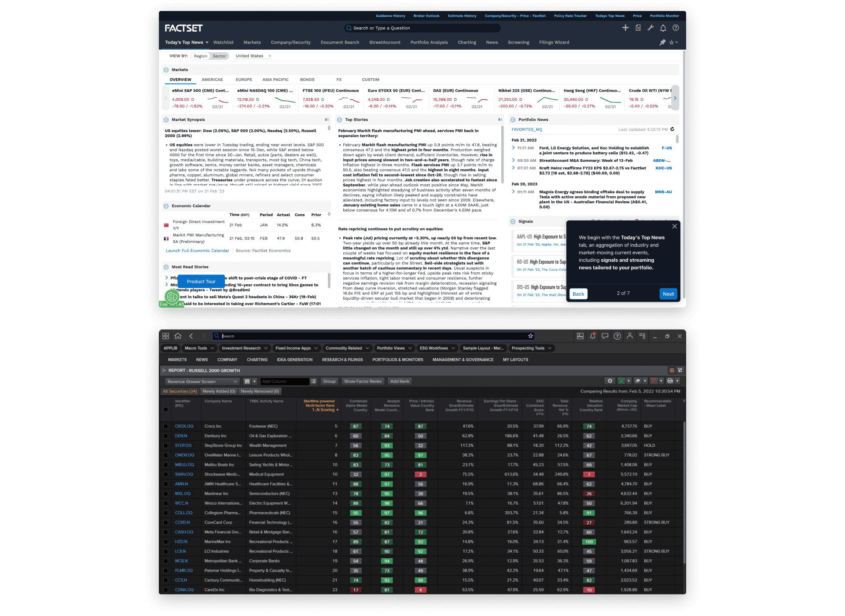Screen dimensions: 845x616
Task: Open the FactSet document clipboard icon
Action: click(638, 28)
